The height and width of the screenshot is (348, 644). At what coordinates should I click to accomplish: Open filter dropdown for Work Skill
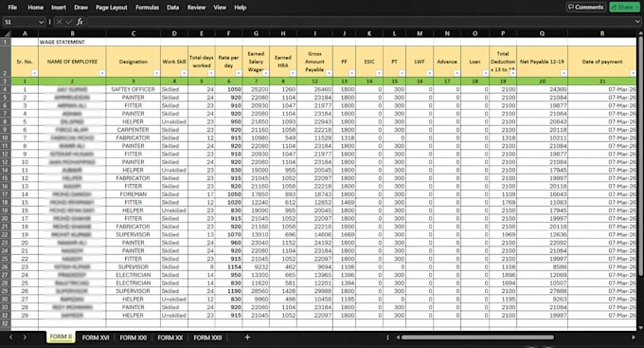point(184,73)
